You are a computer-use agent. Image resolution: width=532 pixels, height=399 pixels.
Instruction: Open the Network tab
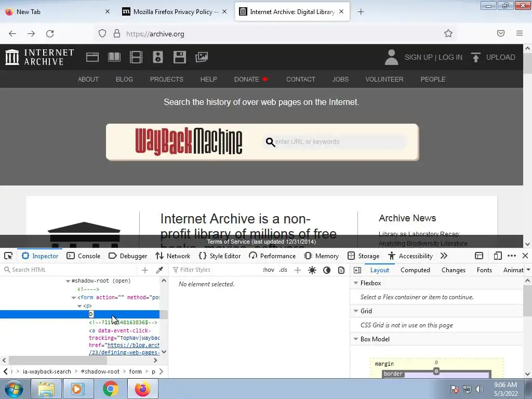pyautogui.click(x=172, y=256)
